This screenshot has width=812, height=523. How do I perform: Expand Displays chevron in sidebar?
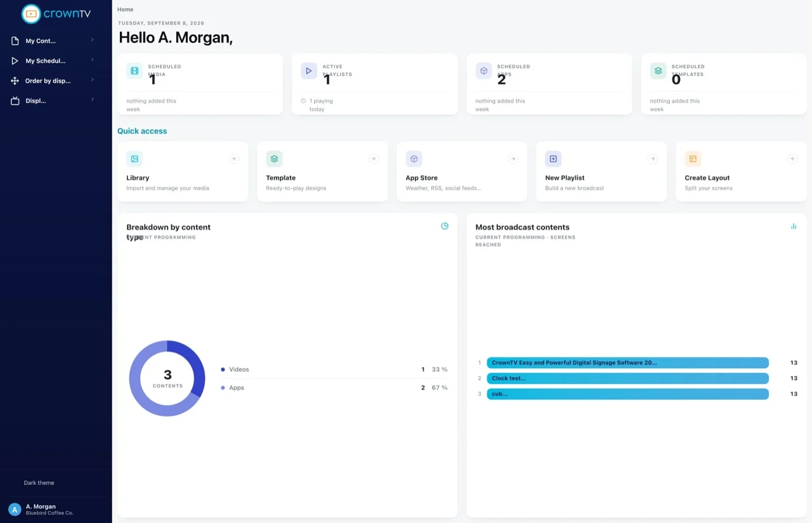pos(93,100)
